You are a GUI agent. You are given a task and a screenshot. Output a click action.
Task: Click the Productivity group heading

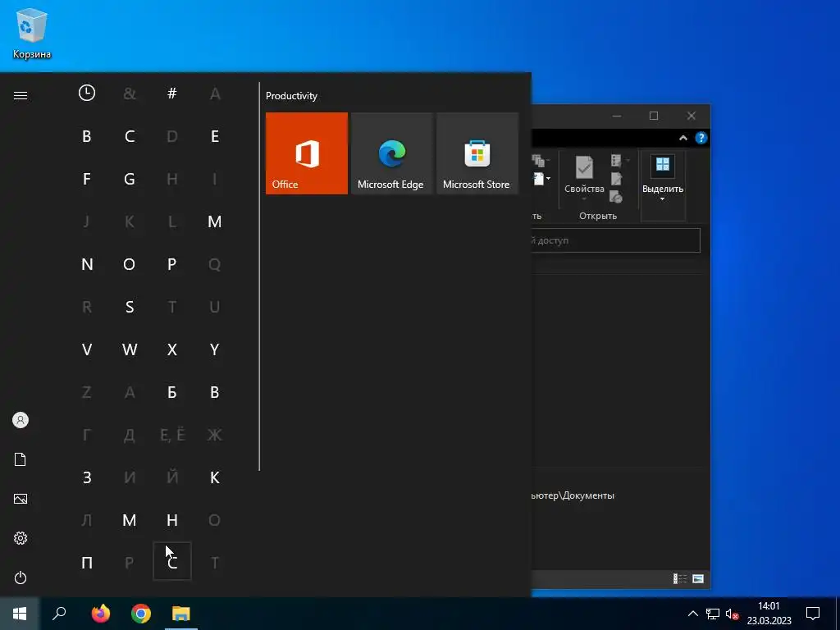[291, 96]
